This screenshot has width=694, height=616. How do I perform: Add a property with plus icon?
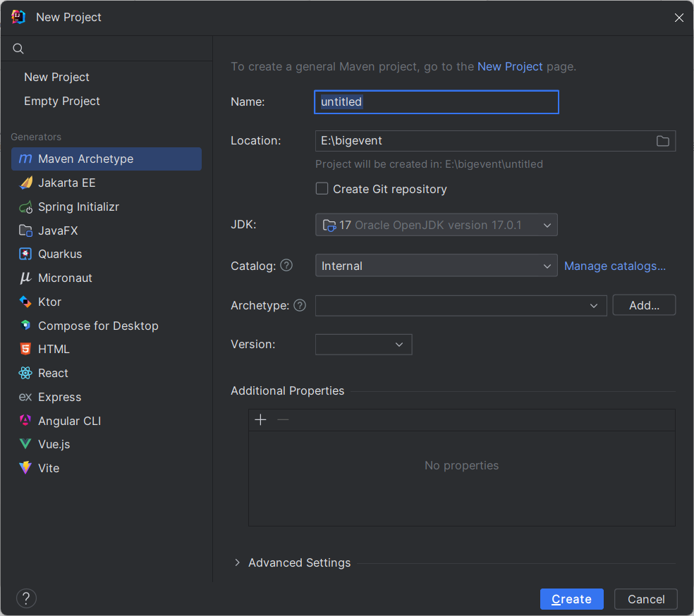pyautogui.click(x=261, y=419)
